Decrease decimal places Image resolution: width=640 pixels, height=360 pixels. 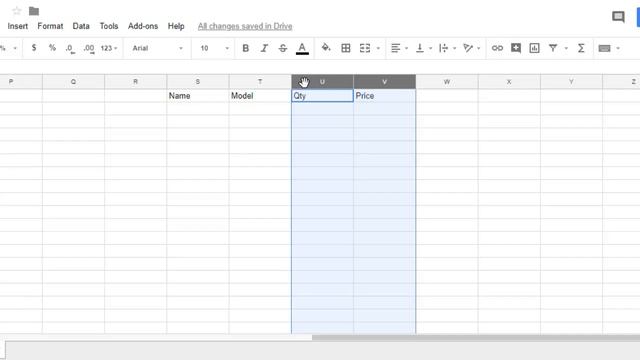(x=70, y=49)
